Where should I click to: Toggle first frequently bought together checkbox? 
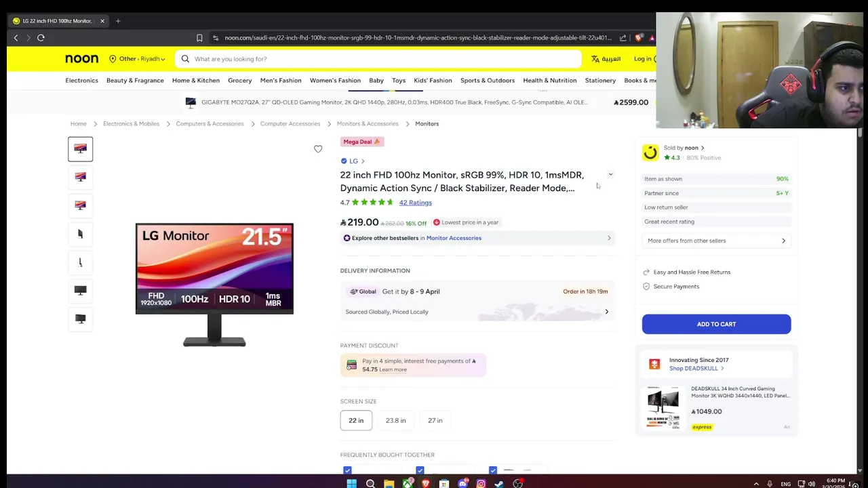[347, 470]
